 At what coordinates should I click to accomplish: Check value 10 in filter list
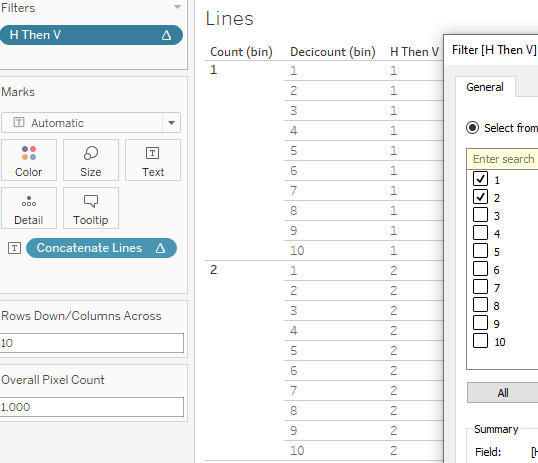[x=480, y=341]
